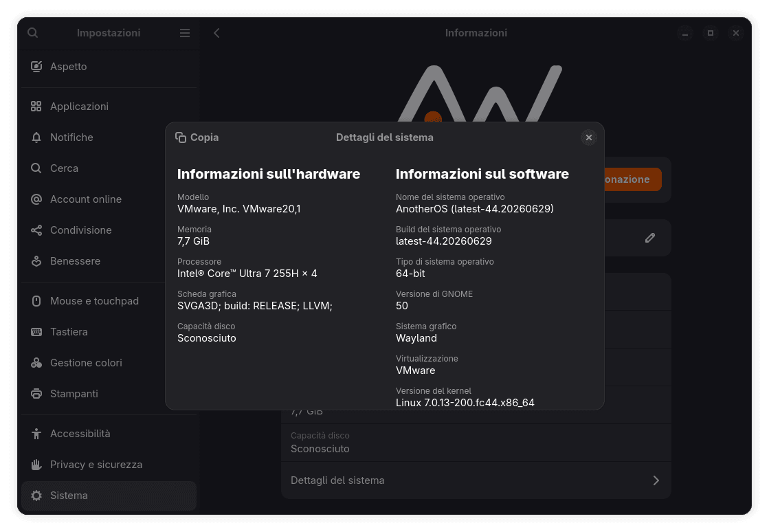
Task: Click the Notifiche bell icon
Action: coord(36,137)
